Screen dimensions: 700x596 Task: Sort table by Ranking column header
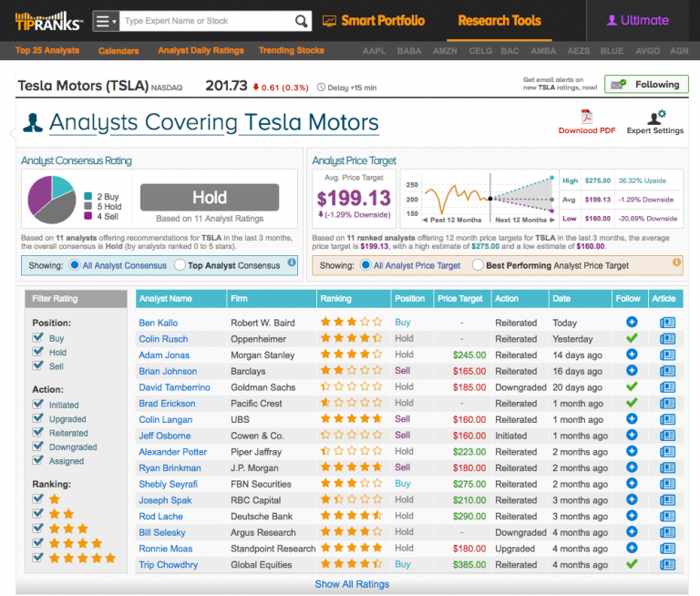click(x=354, y=299)
